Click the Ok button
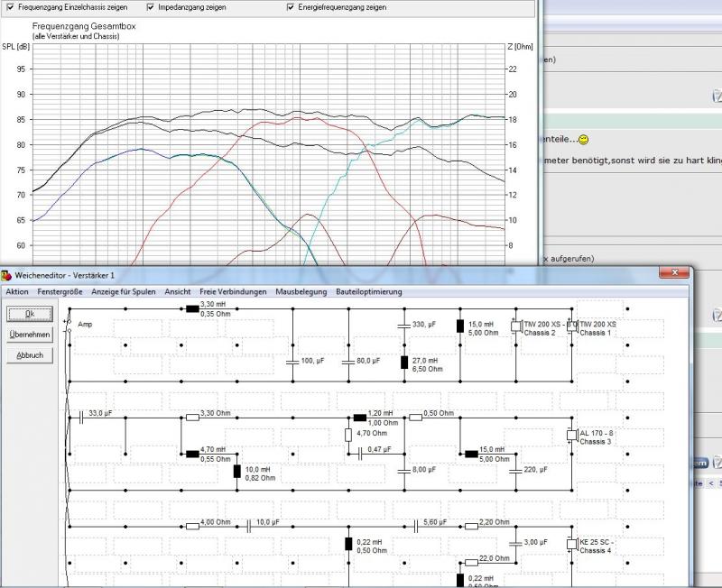 point(30,314)
